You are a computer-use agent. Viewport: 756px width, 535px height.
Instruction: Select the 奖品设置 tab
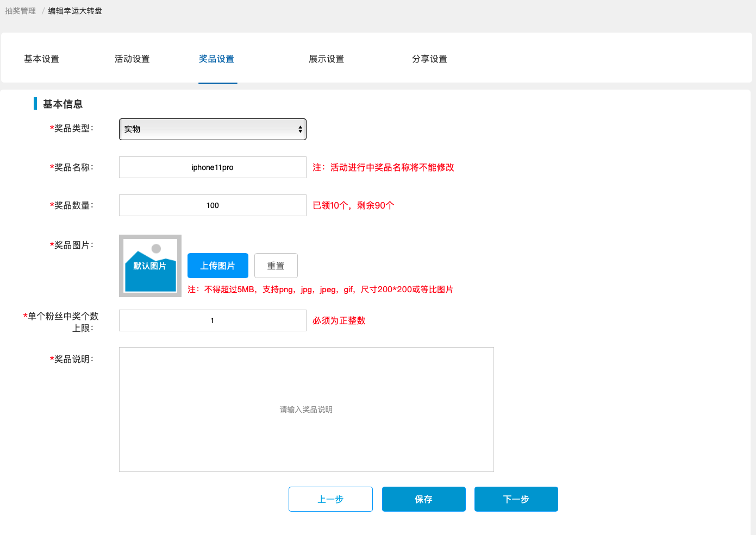point(217,59)
